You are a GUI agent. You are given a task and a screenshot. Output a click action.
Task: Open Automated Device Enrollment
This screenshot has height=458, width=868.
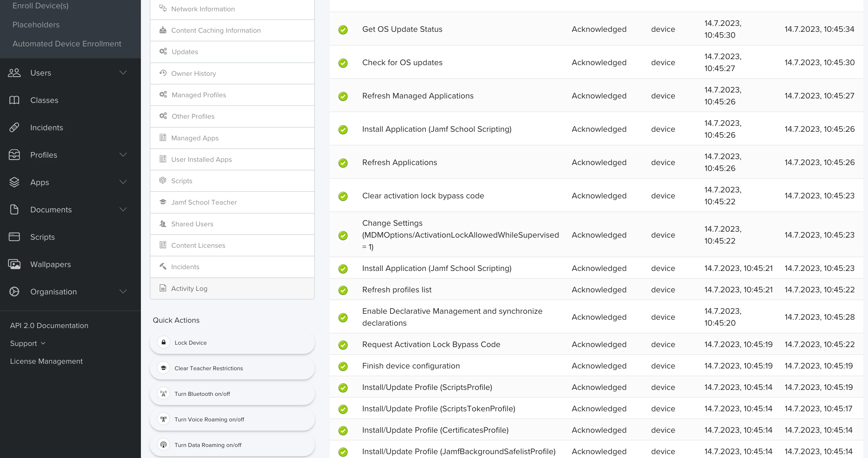[x=67, y=43]
